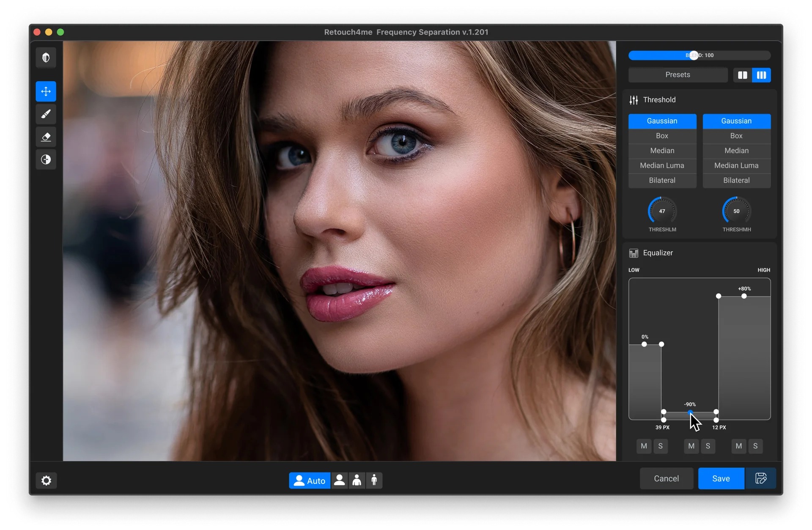Open settings gear icon

(x=46, y=481)
